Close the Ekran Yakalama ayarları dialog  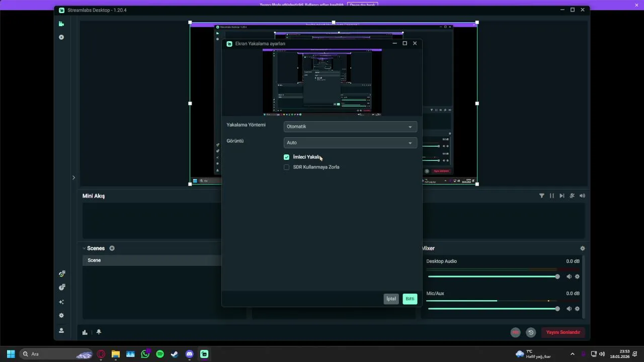[415, 43]
